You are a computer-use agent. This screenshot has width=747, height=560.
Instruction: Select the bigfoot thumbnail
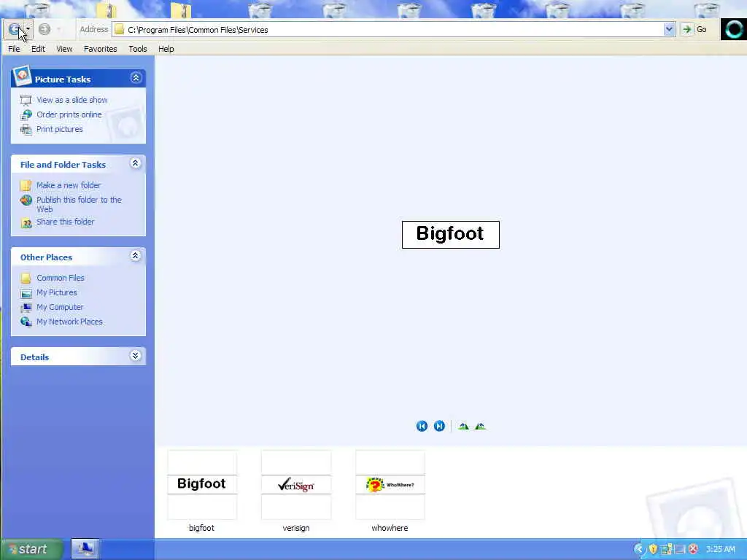[x=202, y=485]
